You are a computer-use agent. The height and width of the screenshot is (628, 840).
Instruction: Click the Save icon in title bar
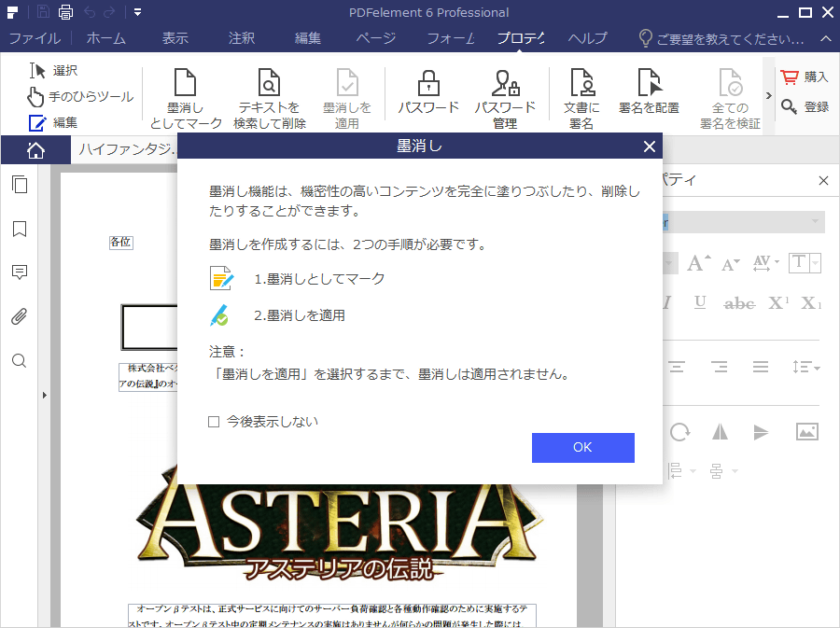43,12
